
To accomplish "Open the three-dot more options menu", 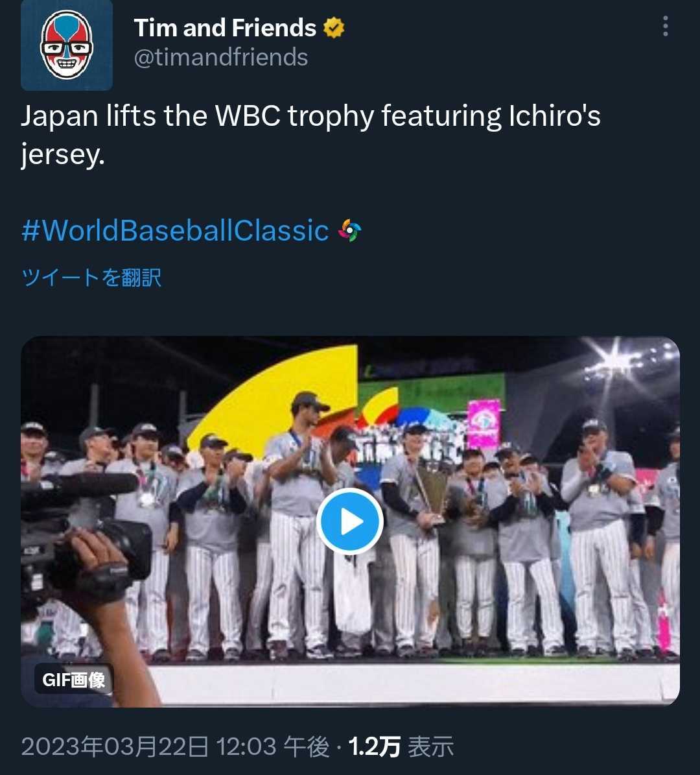I will pyautogui.click(x=665, y=27).
